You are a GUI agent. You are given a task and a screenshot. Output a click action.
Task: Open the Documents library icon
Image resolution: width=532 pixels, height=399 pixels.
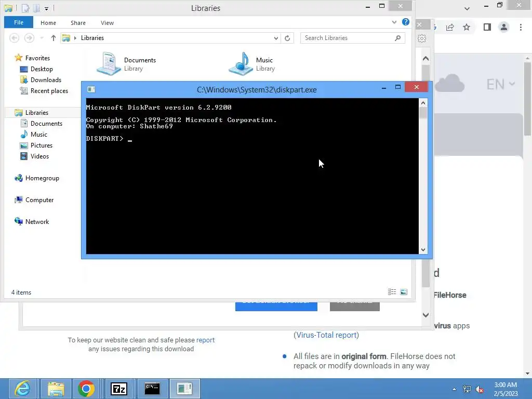point(109,63)
